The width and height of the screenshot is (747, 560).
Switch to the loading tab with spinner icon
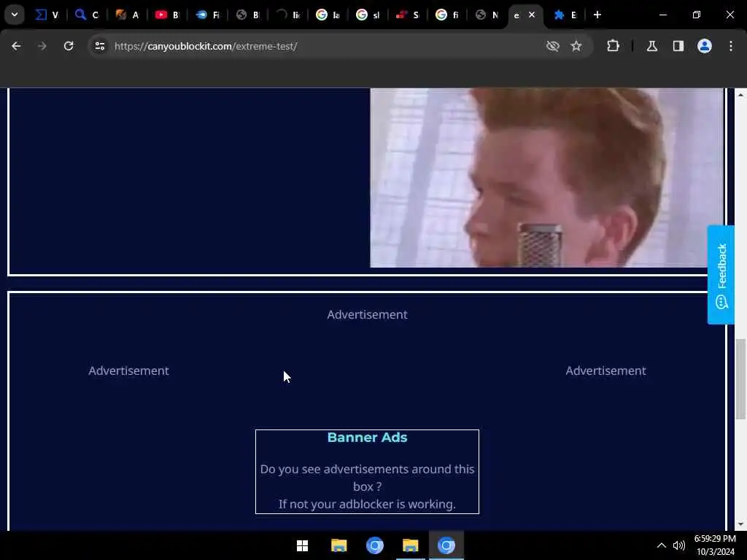pos(289,15)
